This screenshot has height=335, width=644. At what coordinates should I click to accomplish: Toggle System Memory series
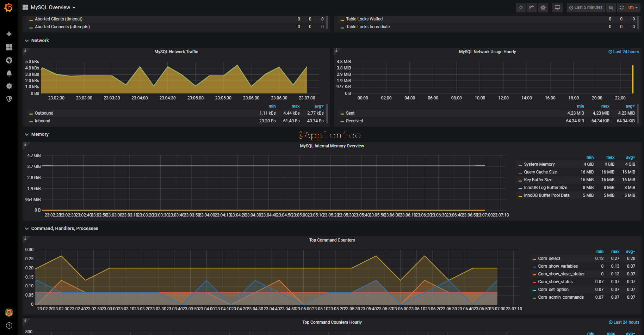pyautogui.click(x=539, y=164)
